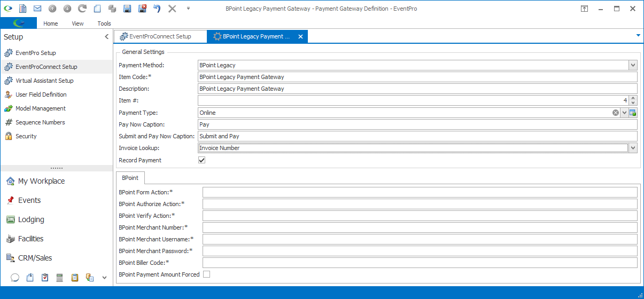The height and width of the screenshot is (299, 644).
Task: Click the refresh icon in toolbar
Action: point(82,9)
